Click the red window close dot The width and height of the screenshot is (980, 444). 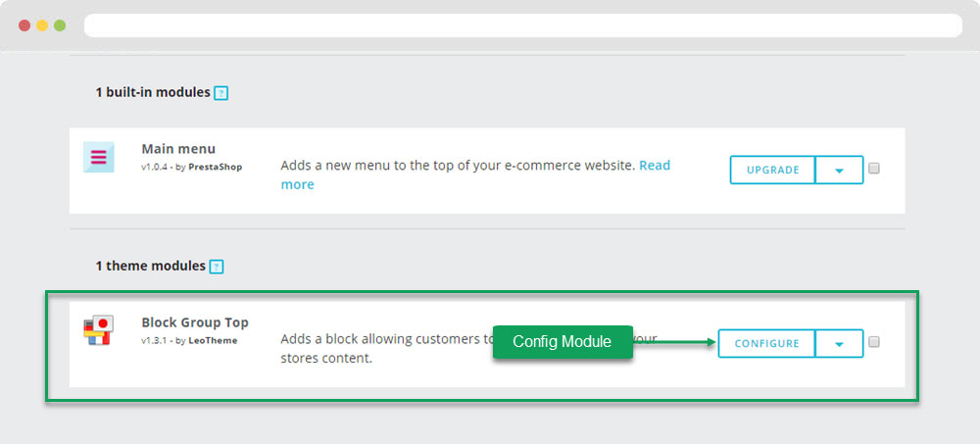[x=24, y=25]
